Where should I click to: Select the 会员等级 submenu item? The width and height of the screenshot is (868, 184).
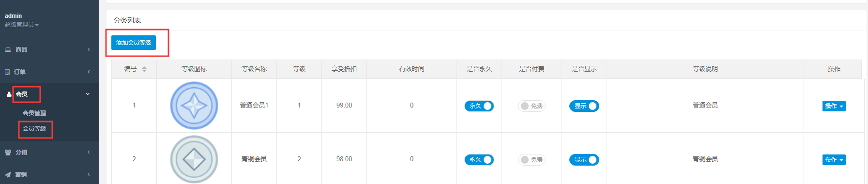point(34,129)
